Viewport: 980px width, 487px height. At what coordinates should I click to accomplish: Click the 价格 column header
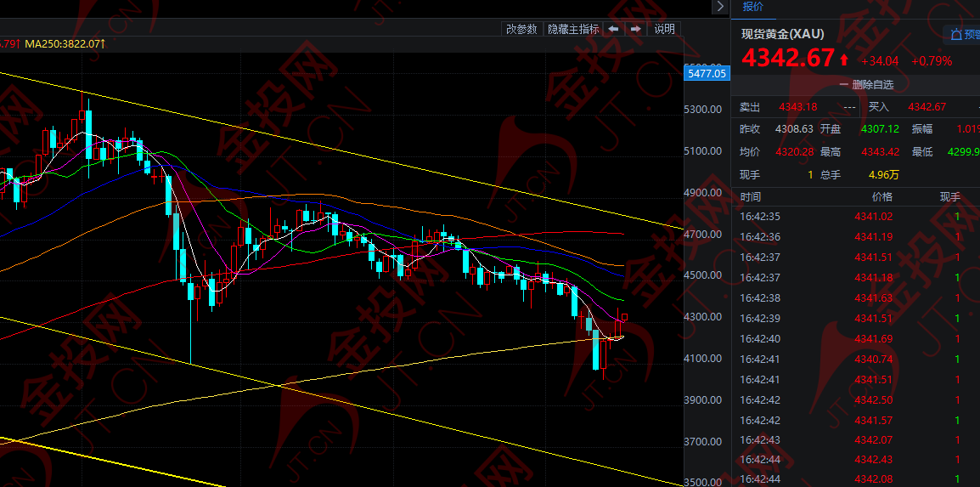click(881, 197)
